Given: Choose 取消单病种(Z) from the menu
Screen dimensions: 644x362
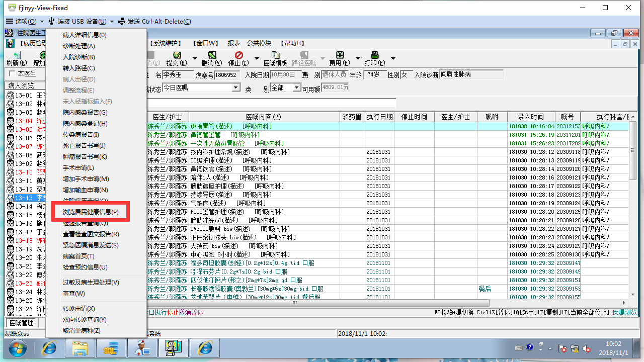Looking at the screenshot, I should [x=96, y=331].
